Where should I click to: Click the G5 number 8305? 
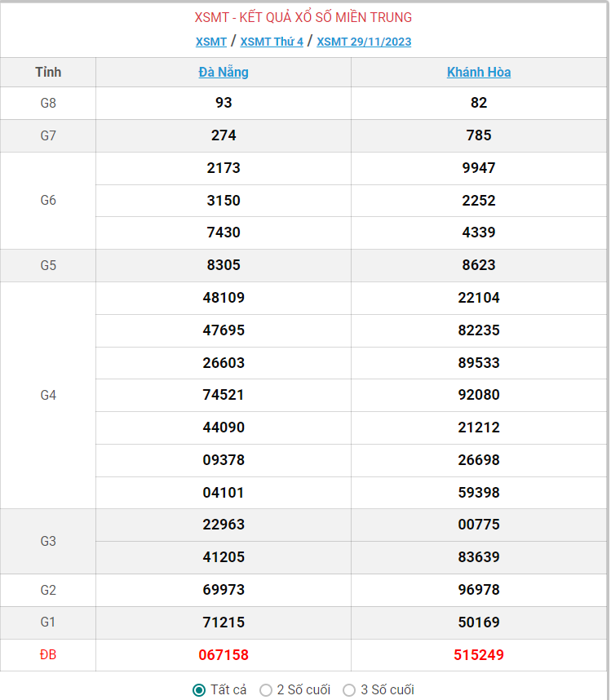224,265
